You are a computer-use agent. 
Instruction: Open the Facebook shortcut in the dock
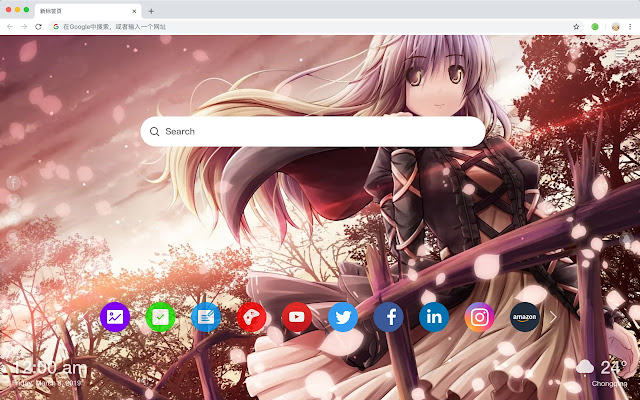tap(389, 317)
